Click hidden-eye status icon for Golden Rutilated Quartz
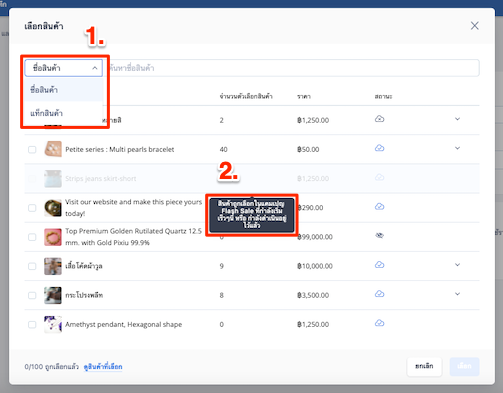 click(379, 236)
